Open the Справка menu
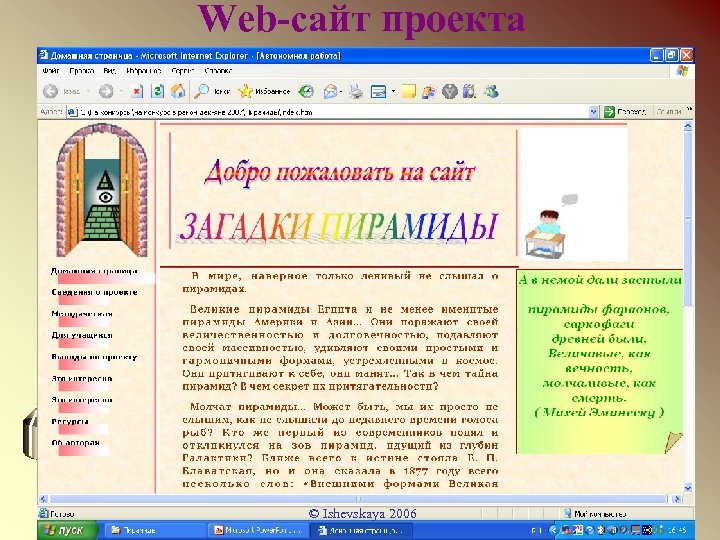This screenshot has width=720, height=540. 218,71
